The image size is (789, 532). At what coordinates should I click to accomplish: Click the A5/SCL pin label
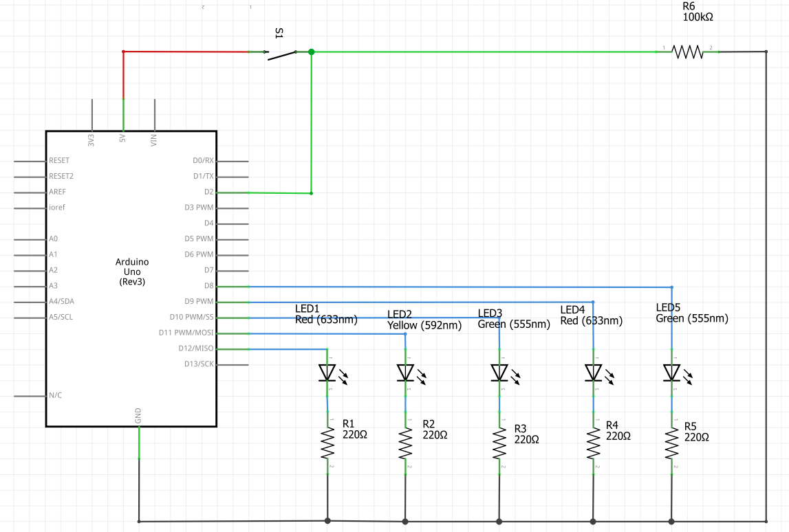61,317
